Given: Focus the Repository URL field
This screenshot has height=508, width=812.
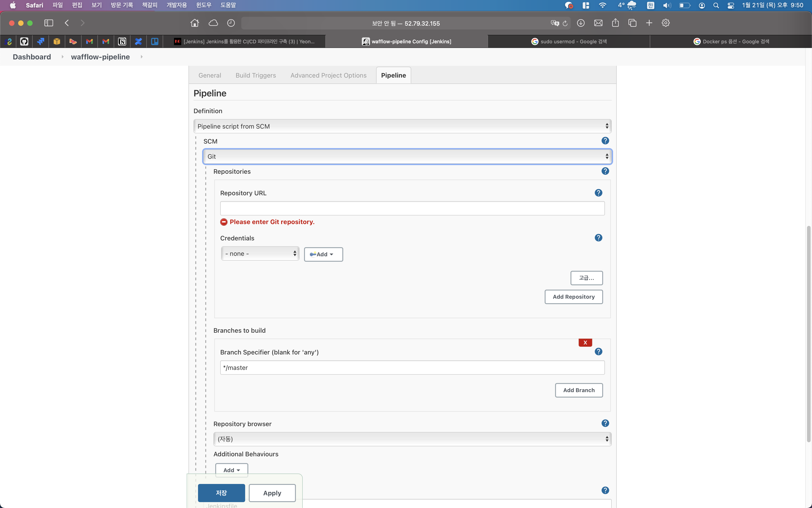Looking at the screenshot, I should (x=412, y=208).
